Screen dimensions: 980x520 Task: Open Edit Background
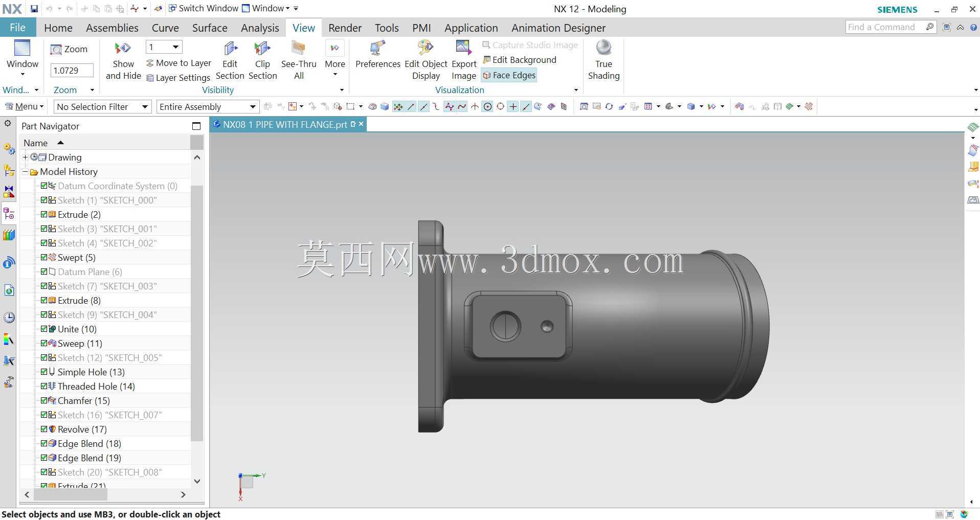pyautogui.click(x=520, y=60)
